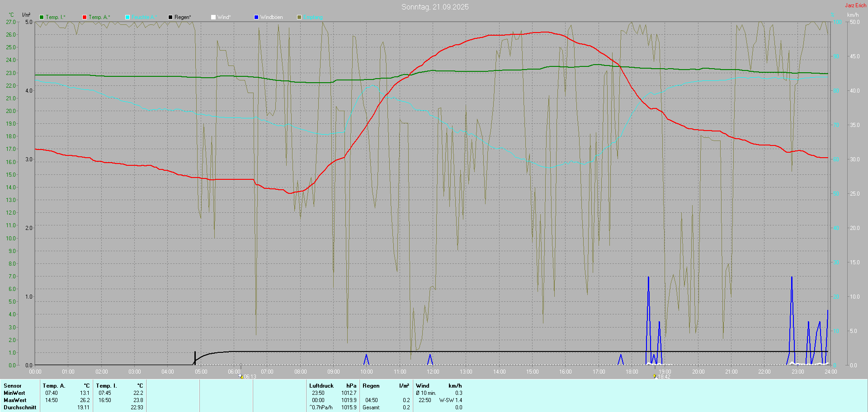Screen dimensions: 868x412
Task: Click the Sonntag, 21.09.2025 date title
Action: [435, 7]
